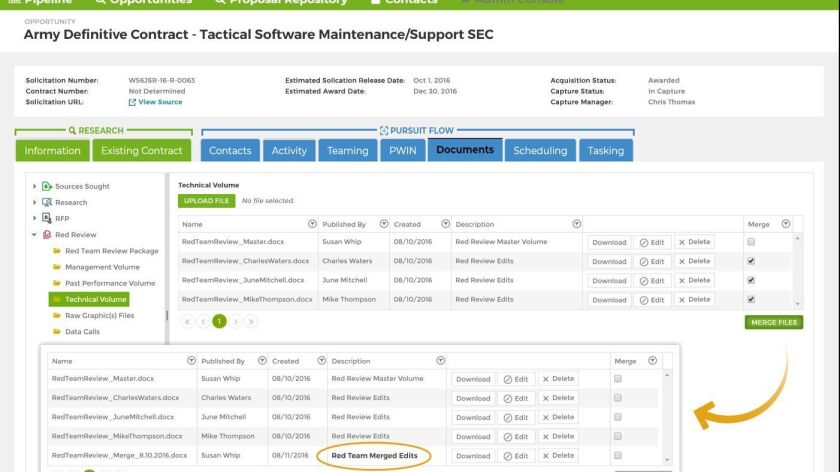This screenshot has width=840, height=472.
Task: Filter the lower table Name column
Action: pos(191,361)
